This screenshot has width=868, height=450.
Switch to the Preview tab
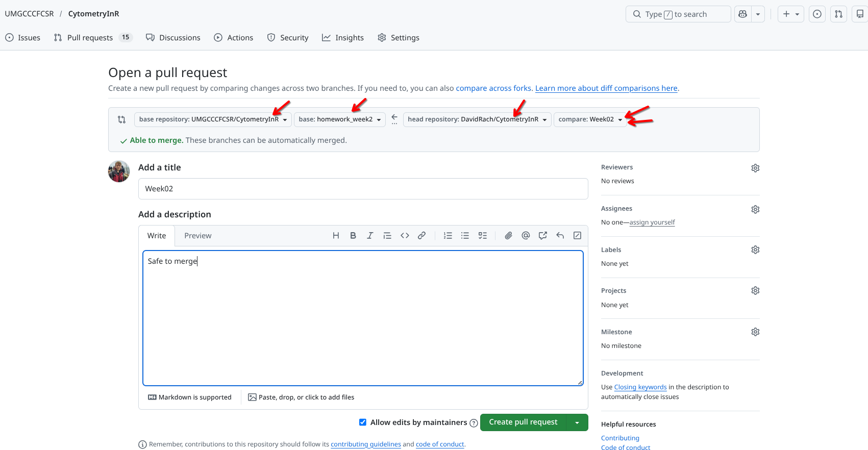point(197,236)
